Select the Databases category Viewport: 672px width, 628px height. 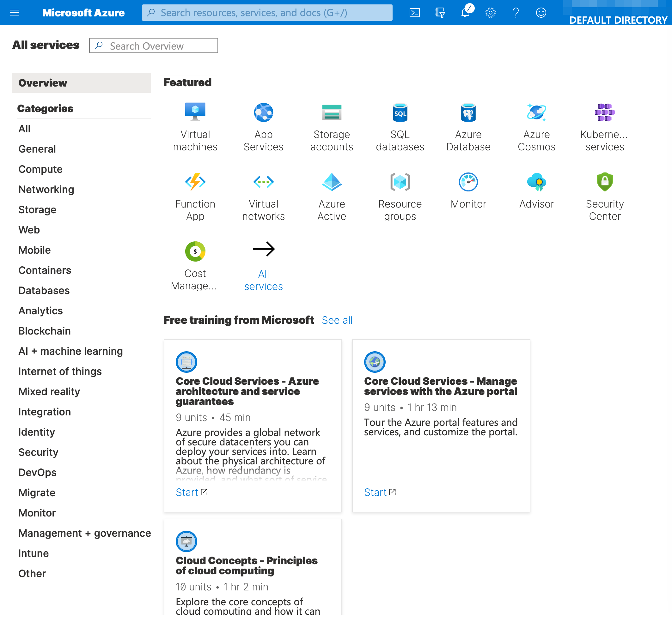coord(44,291)
